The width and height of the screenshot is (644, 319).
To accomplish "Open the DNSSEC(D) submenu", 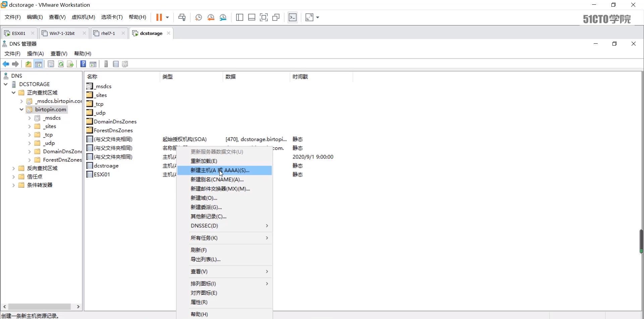I will 224,226.
